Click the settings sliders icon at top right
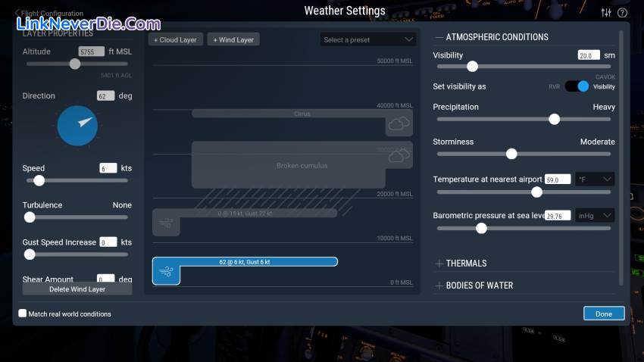Viewport: 644px width, 362px height. (x=606, y=13)
